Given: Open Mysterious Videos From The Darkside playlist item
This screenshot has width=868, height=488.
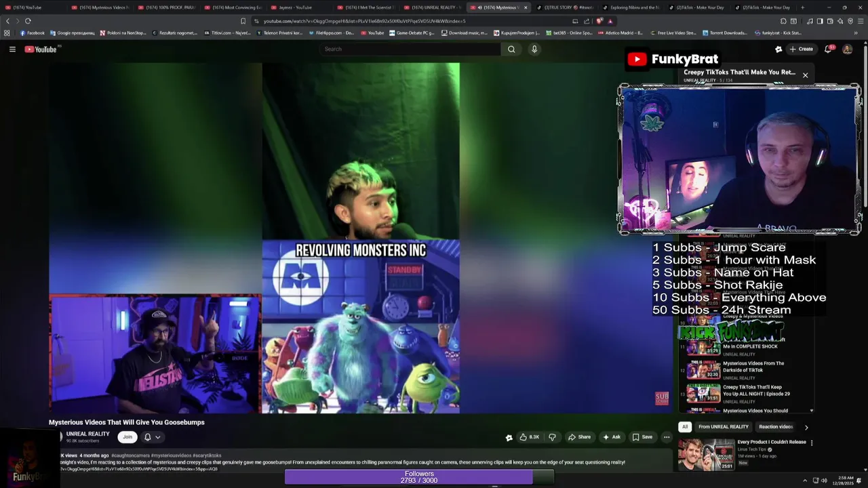Looking at the screenshot, I should 746,370.
